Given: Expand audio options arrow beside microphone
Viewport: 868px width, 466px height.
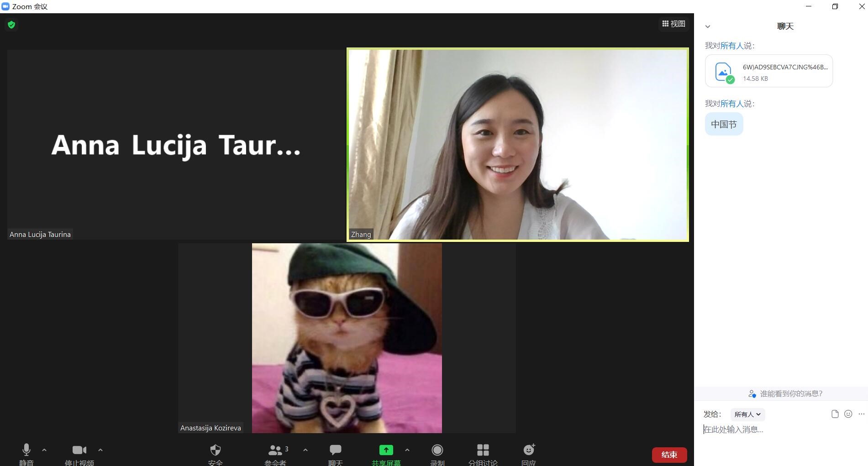Looking at the screenshot, I should pyautogui.click(x=44, y=450).
